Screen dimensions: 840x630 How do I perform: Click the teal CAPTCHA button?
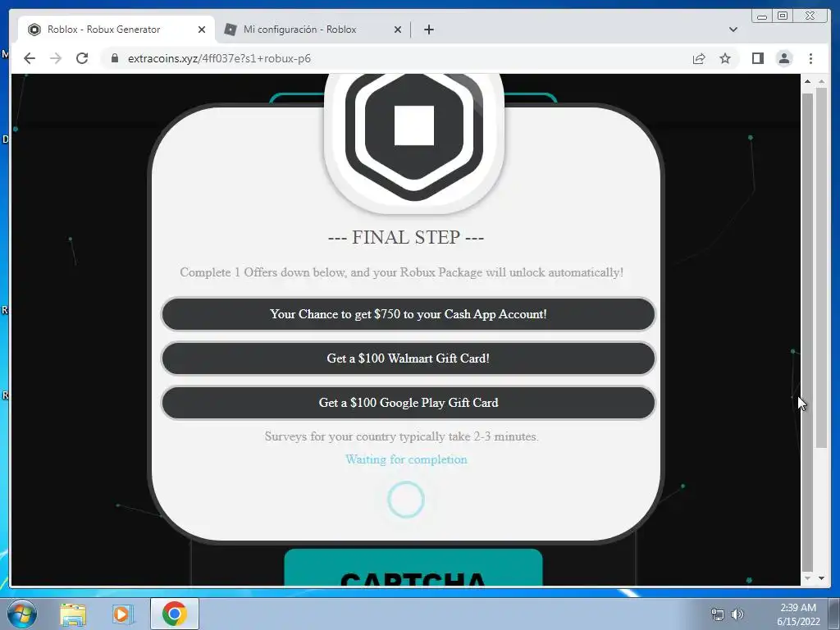pyautogui.click(x=413, y=568)
